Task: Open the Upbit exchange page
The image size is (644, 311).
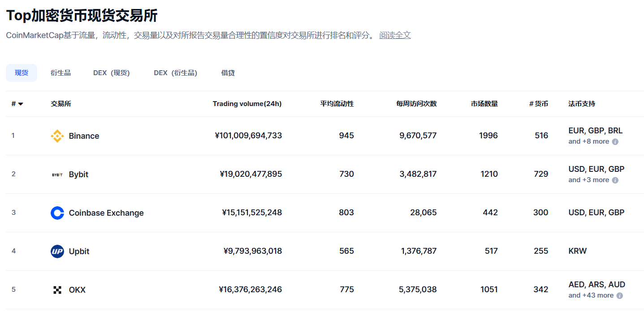Action: point(79,251)
